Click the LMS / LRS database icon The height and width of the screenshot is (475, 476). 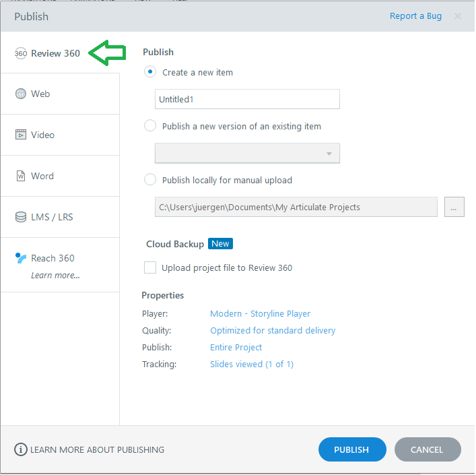(x=21, y=217)
